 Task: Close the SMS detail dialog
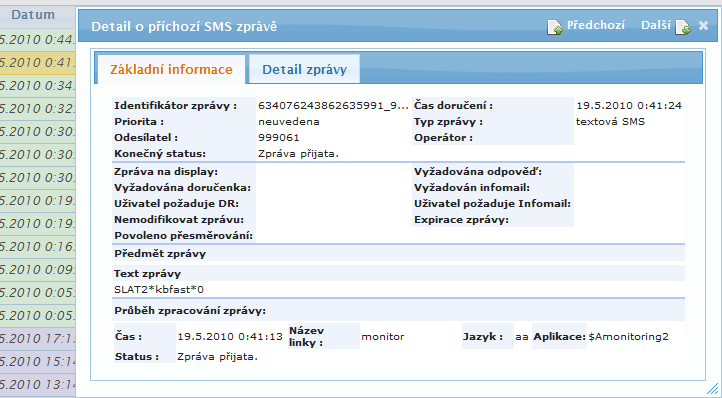[703, 26]
